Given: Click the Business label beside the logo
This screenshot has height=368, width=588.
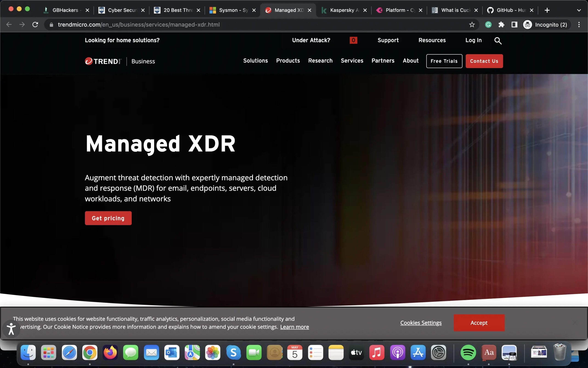Looking at the screenshot, I should coord(143,61).
